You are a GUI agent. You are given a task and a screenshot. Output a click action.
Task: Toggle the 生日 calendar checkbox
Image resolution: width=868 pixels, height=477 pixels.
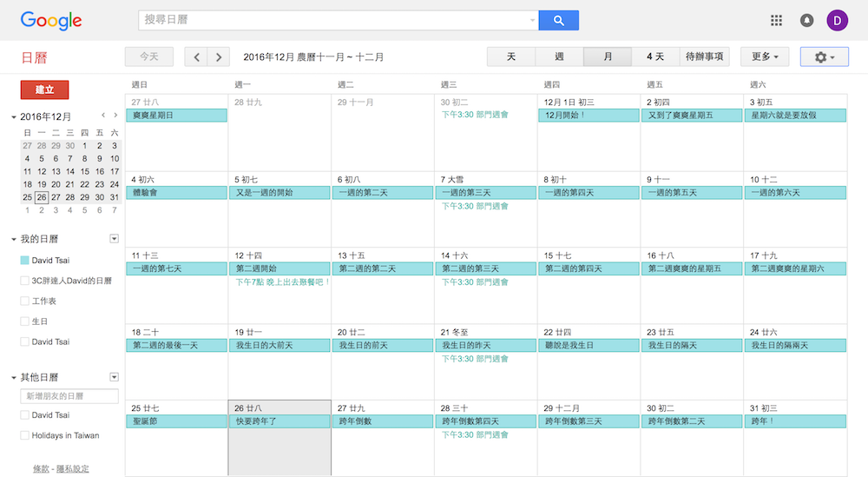[x=25, y=321]
